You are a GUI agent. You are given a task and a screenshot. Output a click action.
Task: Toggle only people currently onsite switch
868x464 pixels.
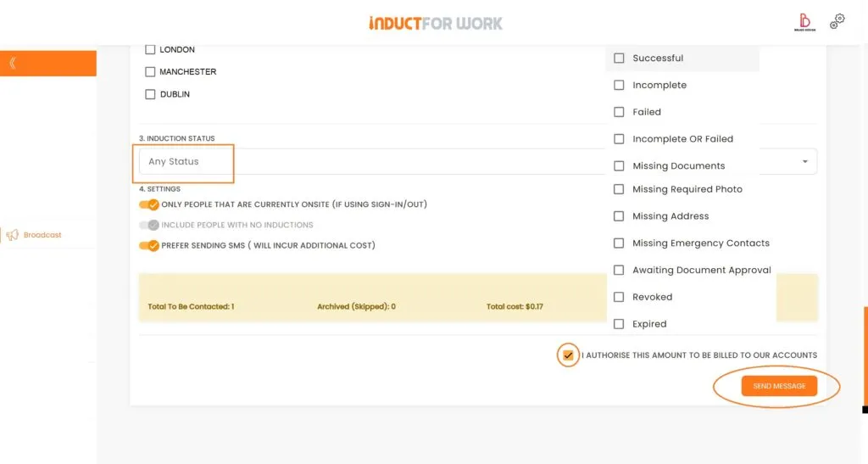tap(149, 204)
